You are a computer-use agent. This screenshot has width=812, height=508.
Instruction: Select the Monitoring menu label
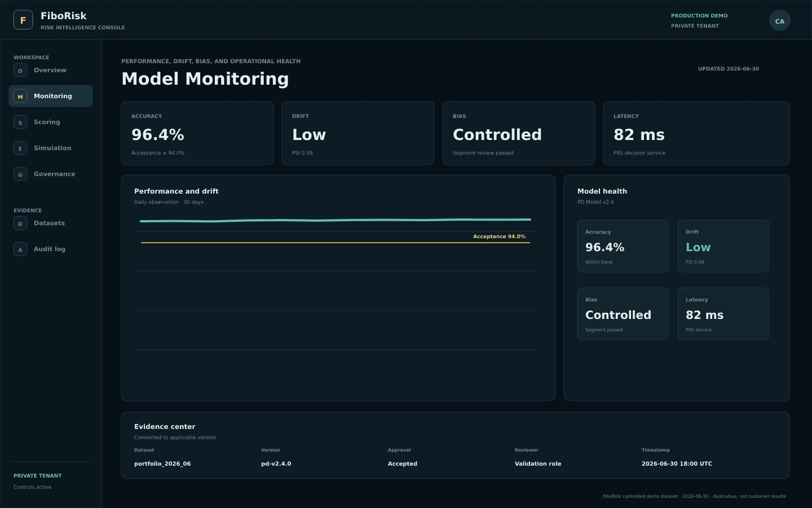tap(53, 97)
